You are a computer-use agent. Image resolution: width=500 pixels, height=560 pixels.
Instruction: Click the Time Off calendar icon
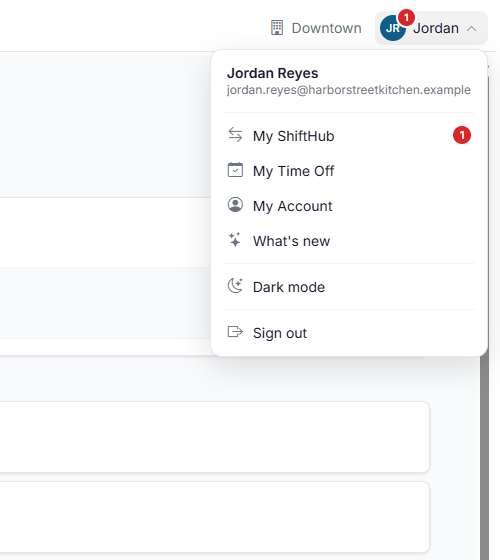pos(235,170)
